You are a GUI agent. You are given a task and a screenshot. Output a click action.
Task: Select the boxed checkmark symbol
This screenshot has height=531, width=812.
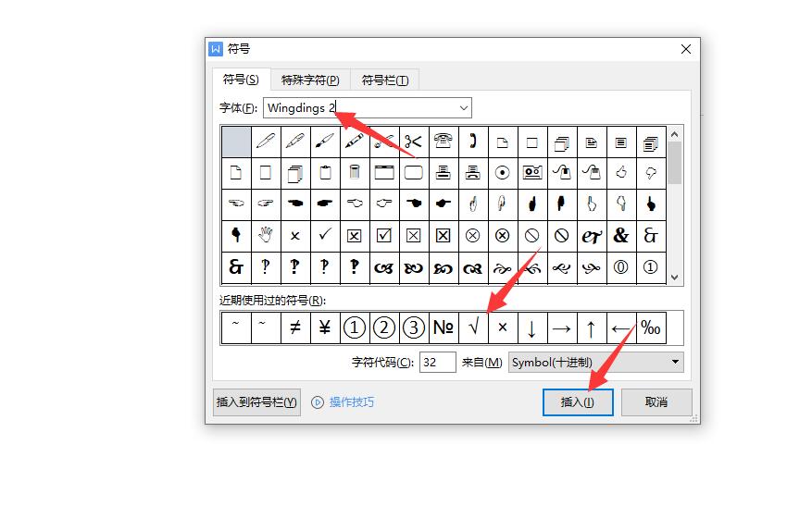click(383, 236)
